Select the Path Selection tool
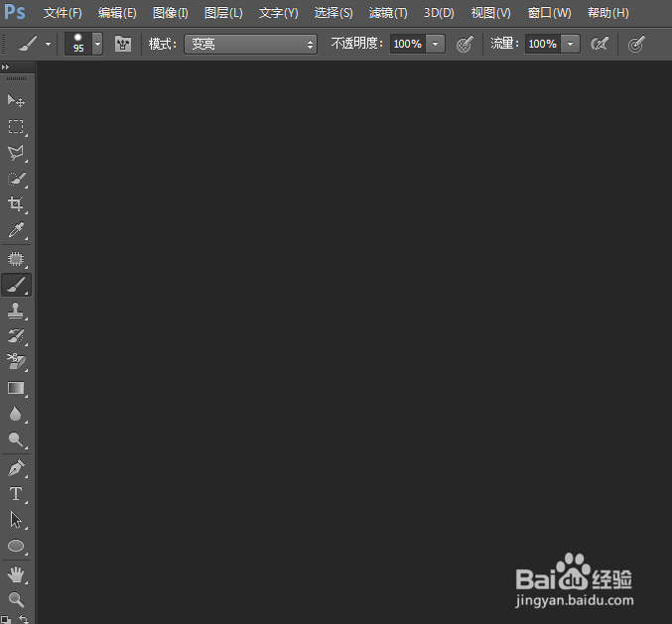This screenshot has height=624, width=672. pos(16,520)
